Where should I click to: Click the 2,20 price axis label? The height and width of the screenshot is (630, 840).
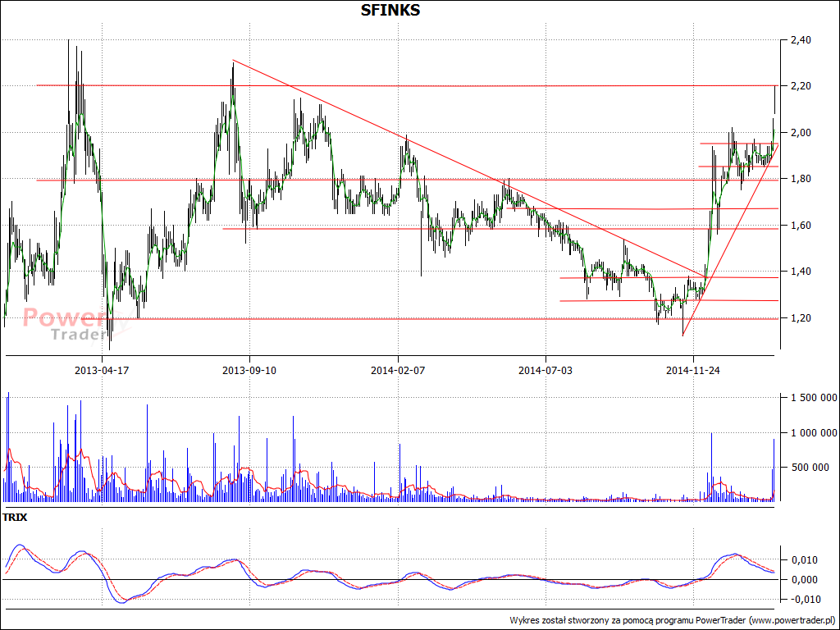point(801,86)
